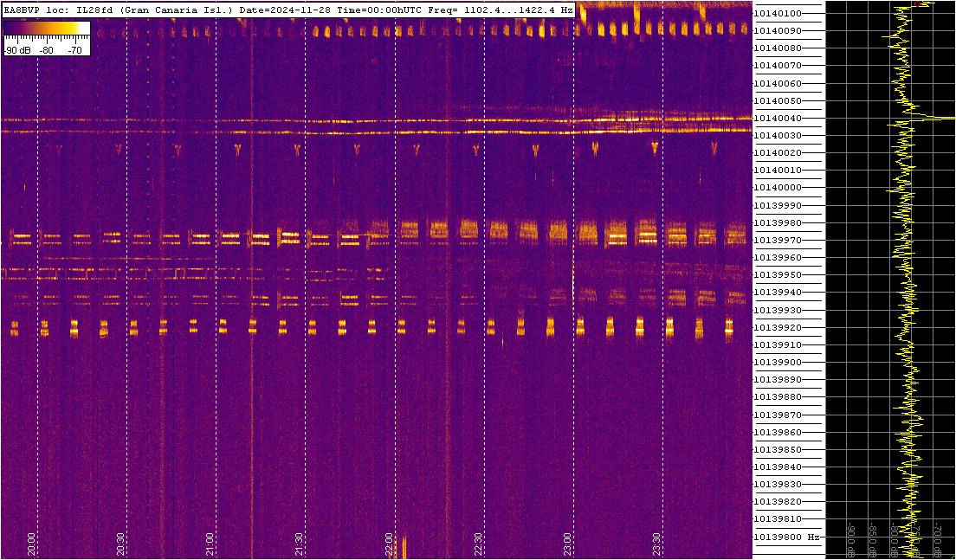Click the 10139980 frequency label
The width and height of the screenshot is (956, 560).
(778, 222)
